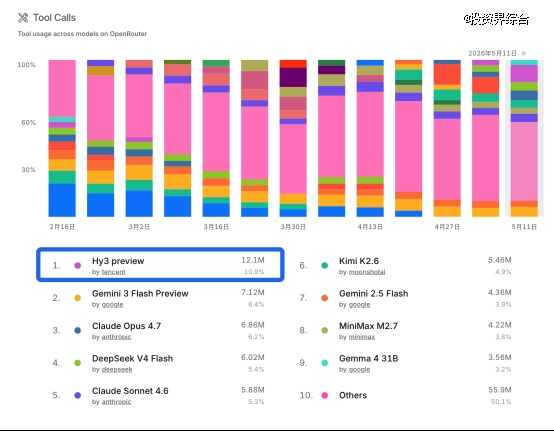Click the 30% y-axis label
This screenshot has width=554, height=431.
point(28,170)
